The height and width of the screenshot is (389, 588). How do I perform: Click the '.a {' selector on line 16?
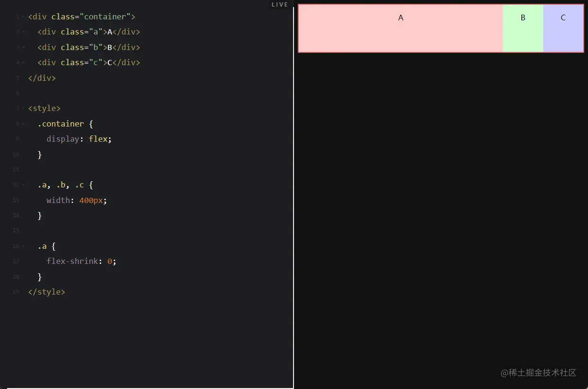coord(47,246)
